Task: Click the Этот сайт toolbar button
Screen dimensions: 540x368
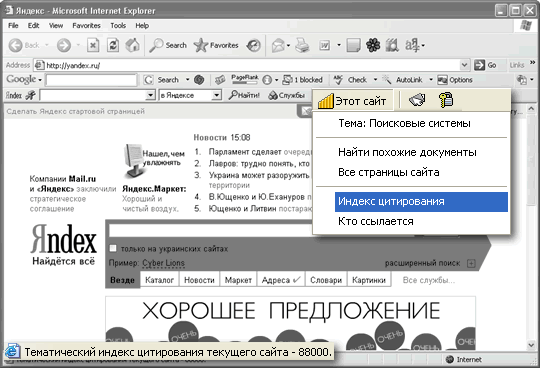Action: pyautogui.click(x=352, y=101)
